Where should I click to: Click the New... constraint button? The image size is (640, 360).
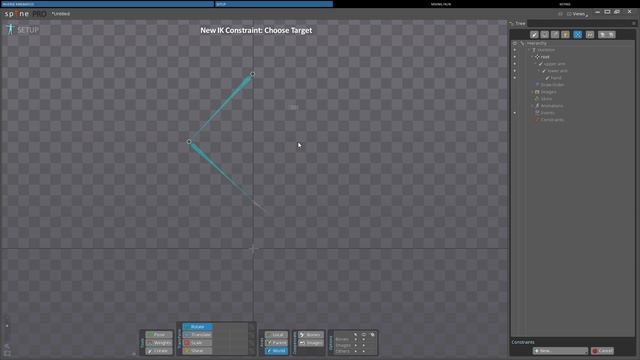coord(560,351)
